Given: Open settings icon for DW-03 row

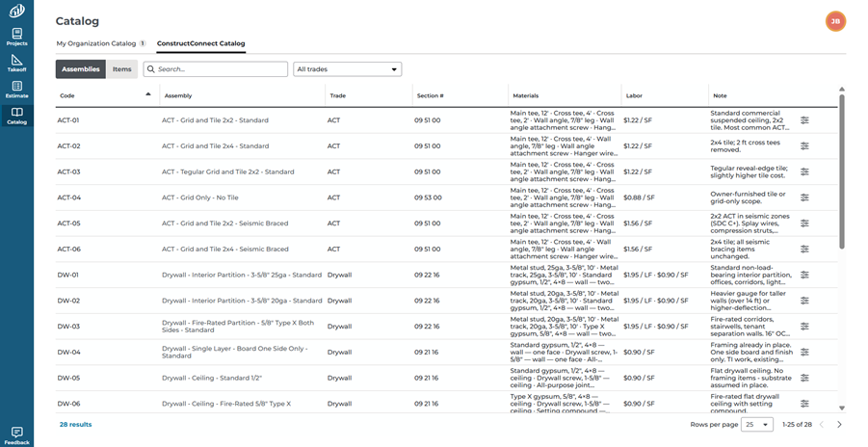Looking at the screenshot, I should tap(804, 327).
